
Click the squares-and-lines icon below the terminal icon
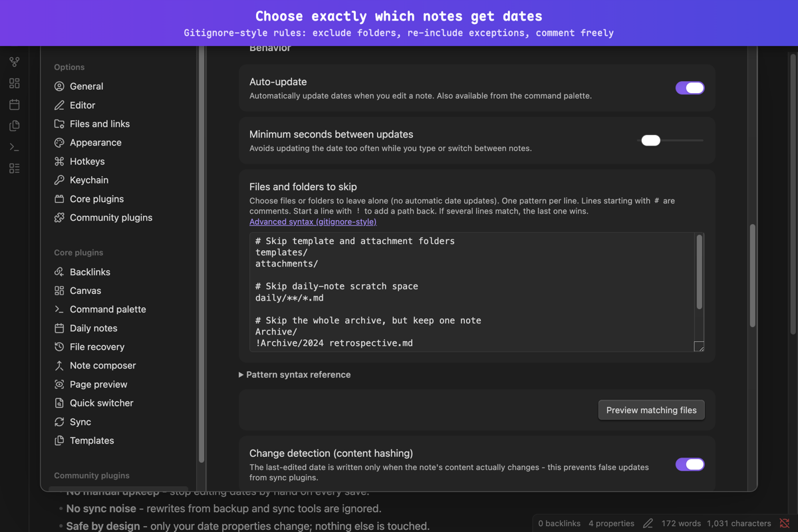click(x=15, y=168)
